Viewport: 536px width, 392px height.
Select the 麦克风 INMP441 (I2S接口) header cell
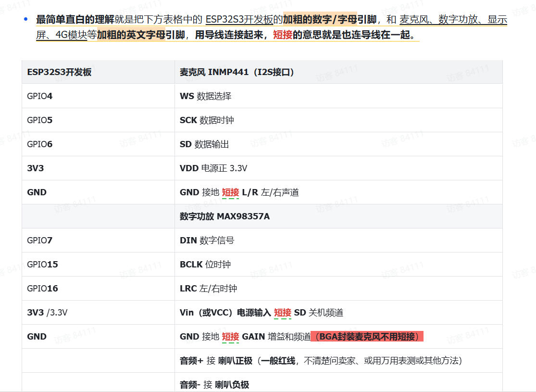338,72
